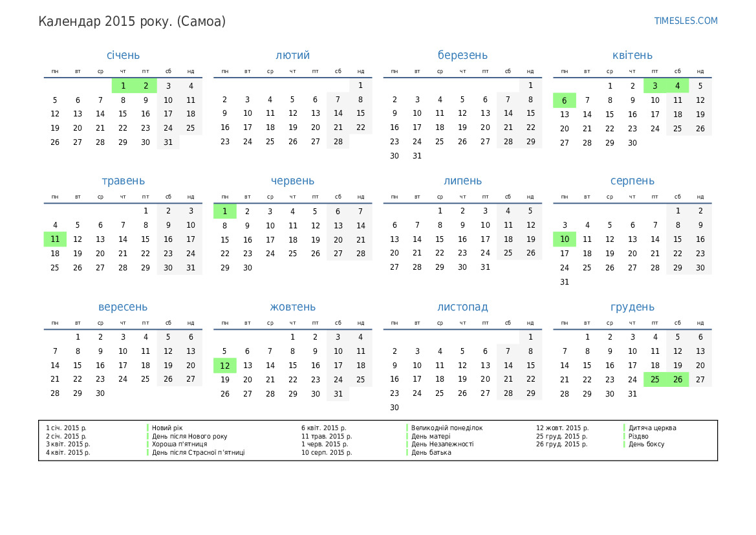Select the День Незалежності legend entry
Viewport: 756px width, 535px height.
pos(442,444)
